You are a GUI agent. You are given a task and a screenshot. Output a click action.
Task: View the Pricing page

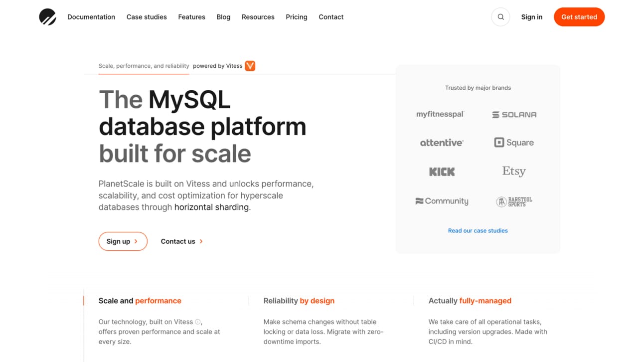(x=297, y=17)
